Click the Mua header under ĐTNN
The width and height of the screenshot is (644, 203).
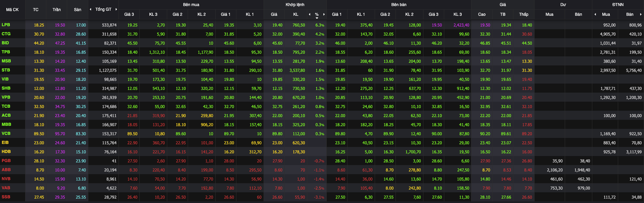tap(606, 14)
